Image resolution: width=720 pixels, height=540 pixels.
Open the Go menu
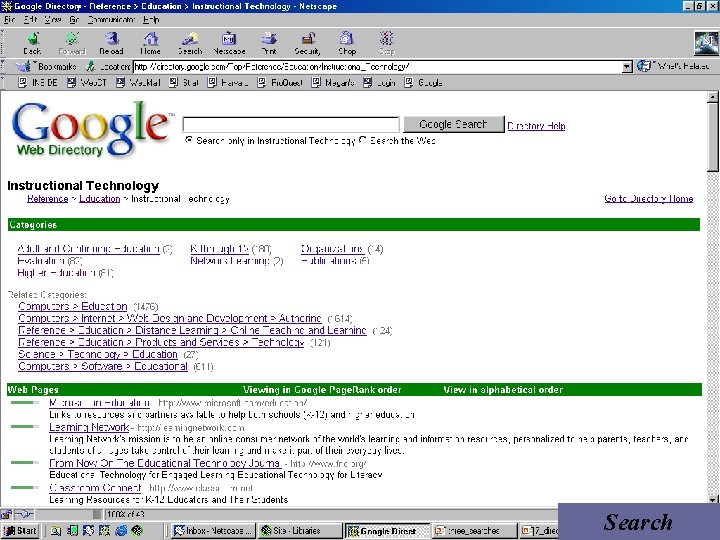pos(74,20)
